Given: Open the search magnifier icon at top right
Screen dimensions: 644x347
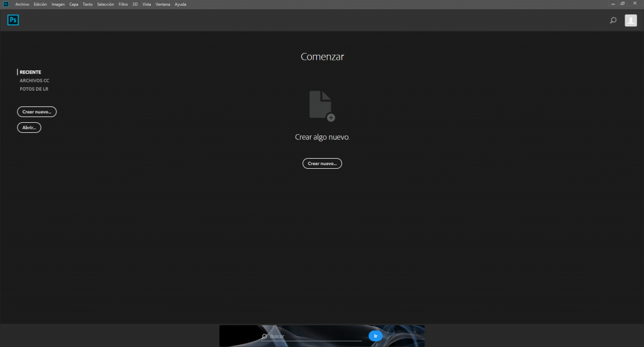Looking at the screenshot, I should 613,20.
